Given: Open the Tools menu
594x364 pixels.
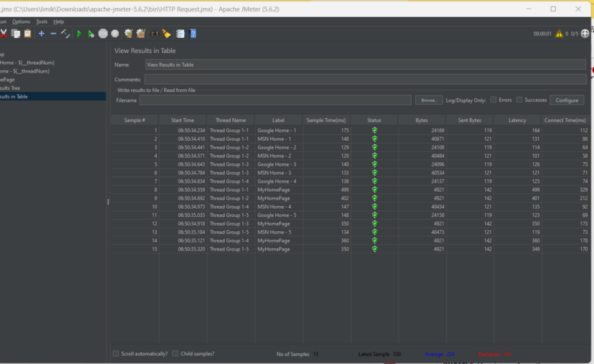Looking at the screenshot, I should click(x=42, y=21).
